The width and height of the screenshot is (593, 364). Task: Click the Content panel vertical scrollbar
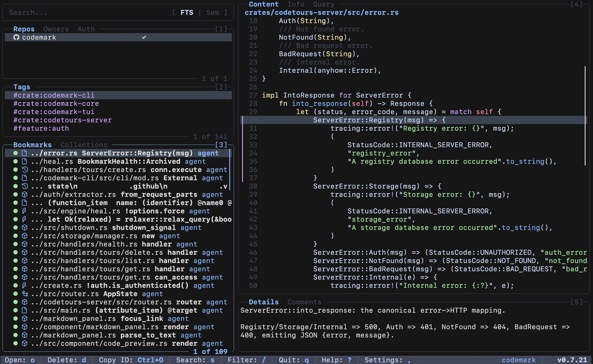pos(585,116)
